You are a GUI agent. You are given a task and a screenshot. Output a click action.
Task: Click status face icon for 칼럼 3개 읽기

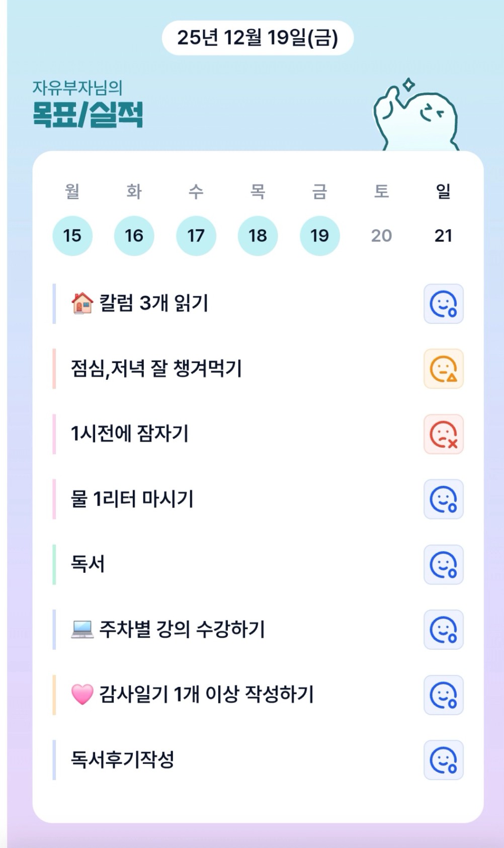(x=443, y=304)
